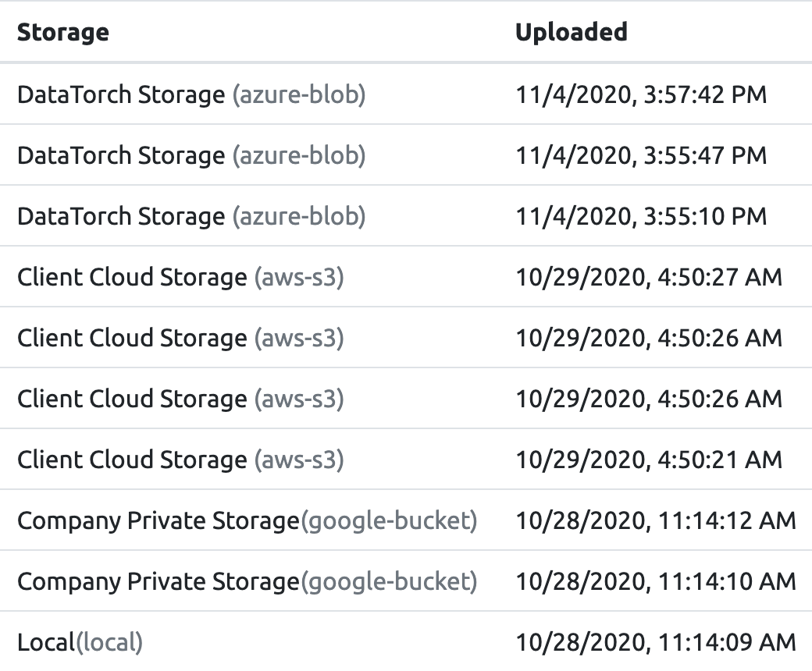This screenshot has width=812, height=671.
Task: Click the 11/4/2020, 3:55:10 PM timestamp
Action: tap(641, 216)
